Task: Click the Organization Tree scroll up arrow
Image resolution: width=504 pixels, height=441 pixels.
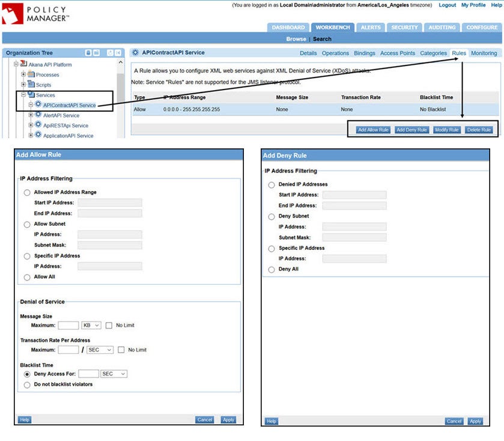Action: click(121, 62)
